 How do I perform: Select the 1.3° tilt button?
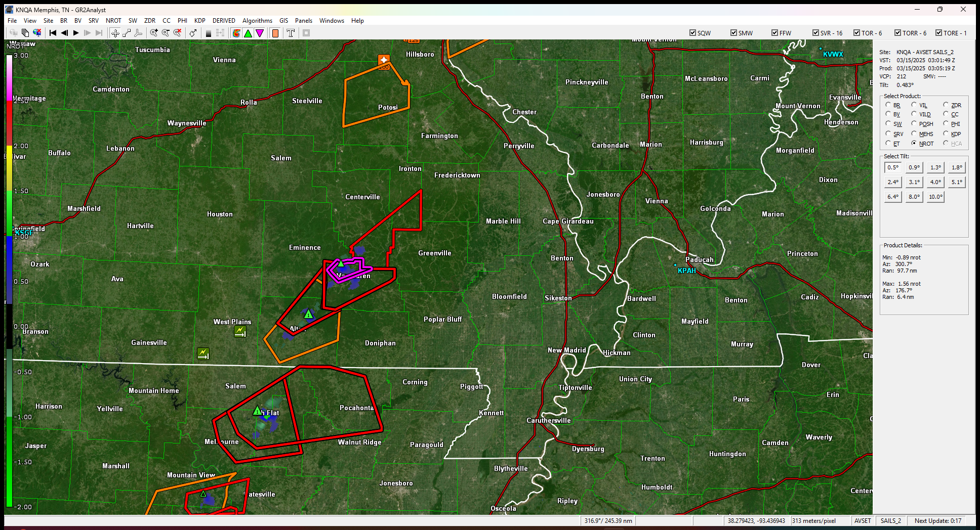pos(935,167)
